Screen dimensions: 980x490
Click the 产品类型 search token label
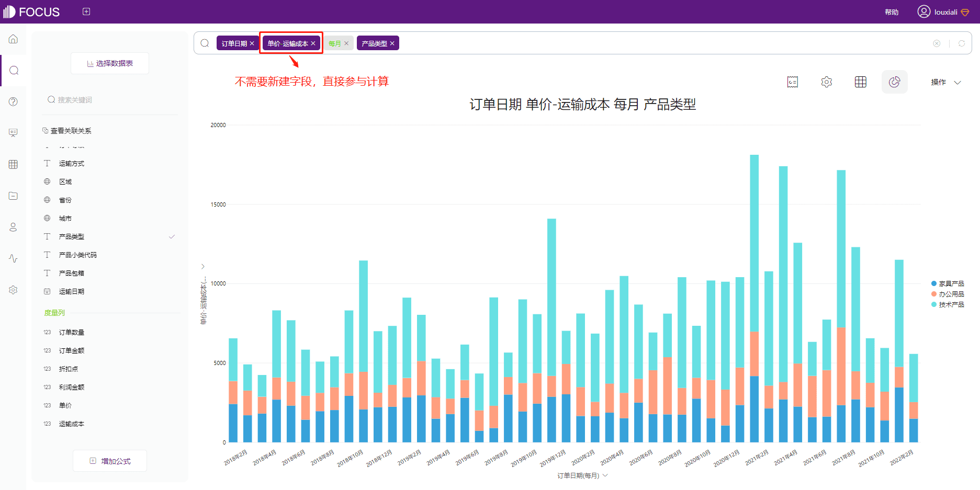tap(375, 43)
